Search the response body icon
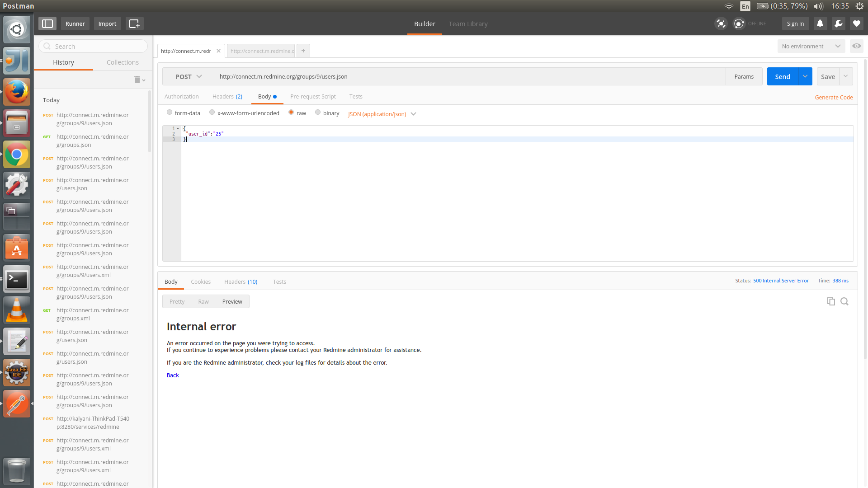Screen dimensions: 868x488 844,301
